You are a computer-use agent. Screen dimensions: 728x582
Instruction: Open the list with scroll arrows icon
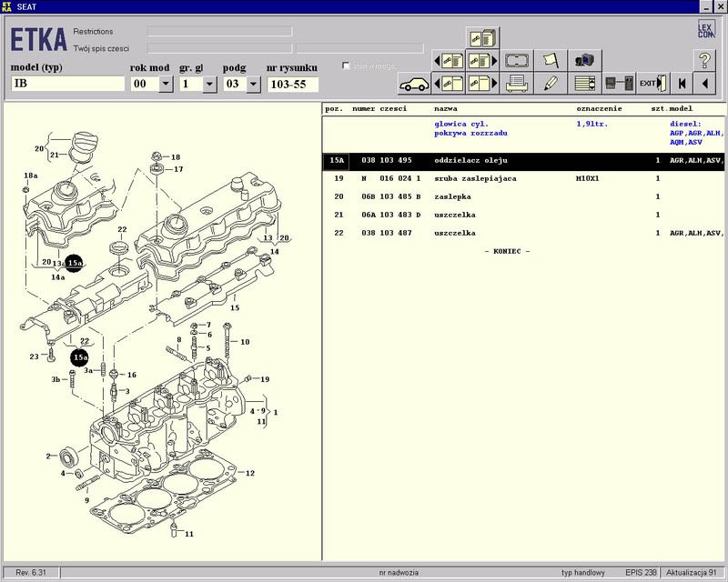(x=585, y=84)
